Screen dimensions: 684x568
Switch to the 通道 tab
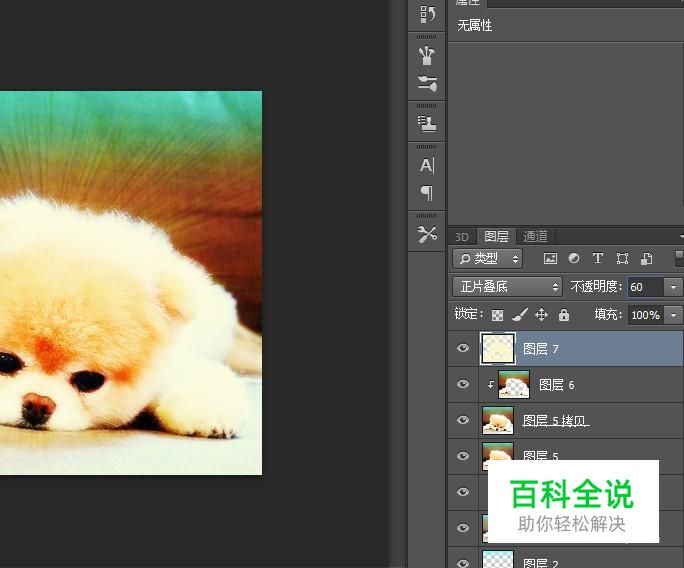tap(536, 237)
